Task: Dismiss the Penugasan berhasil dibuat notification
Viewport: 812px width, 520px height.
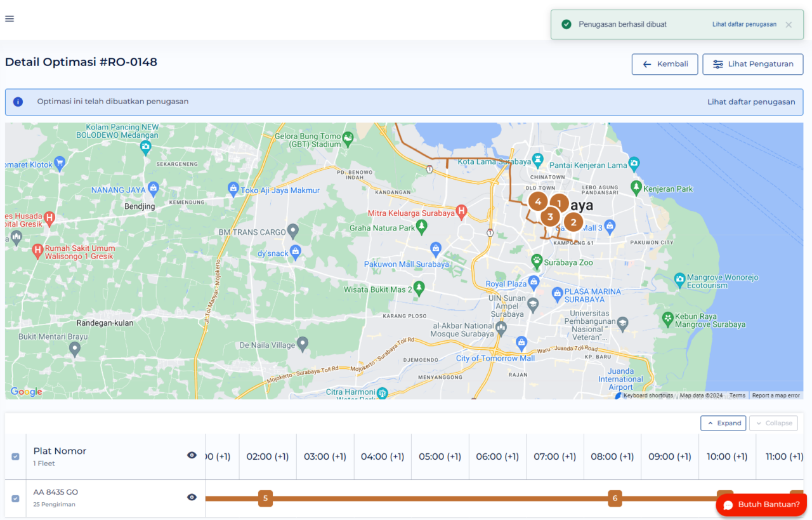Action: (x=788, y=24)
